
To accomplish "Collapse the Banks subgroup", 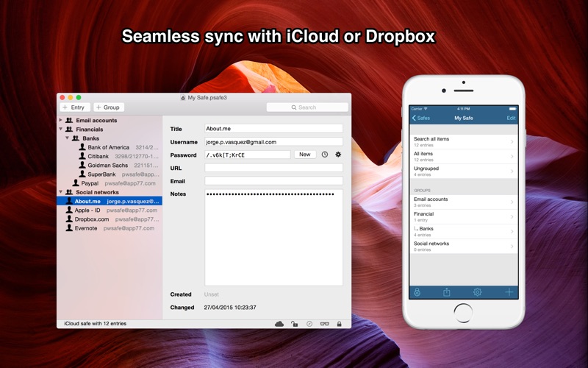I will [x=67, y=138].
